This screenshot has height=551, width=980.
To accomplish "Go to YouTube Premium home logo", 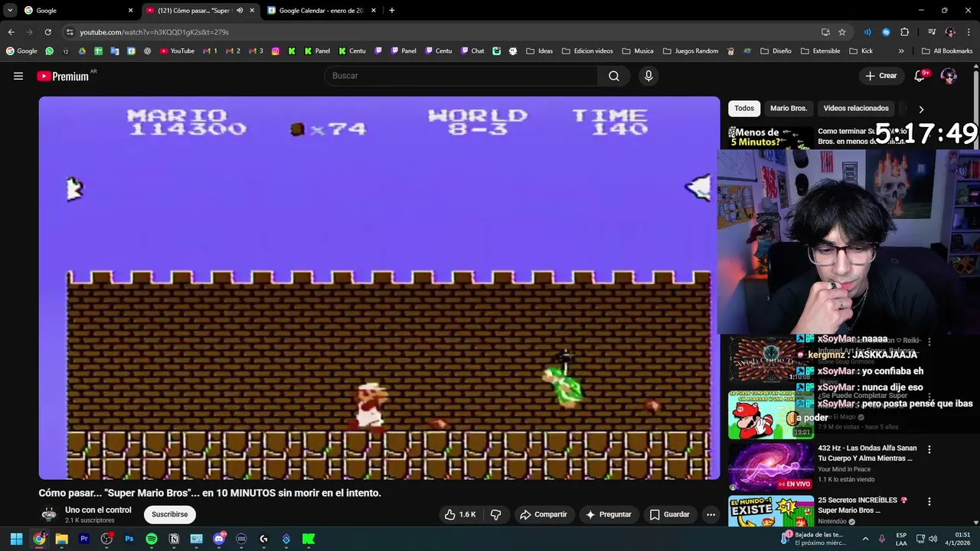I will click(63, 76).
